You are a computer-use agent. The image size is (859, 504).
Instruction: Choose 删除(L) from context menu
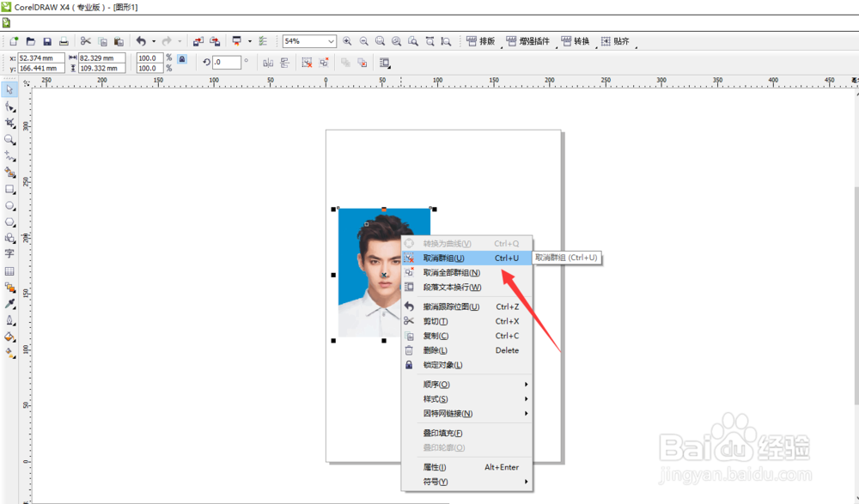(x=467, y=350)
